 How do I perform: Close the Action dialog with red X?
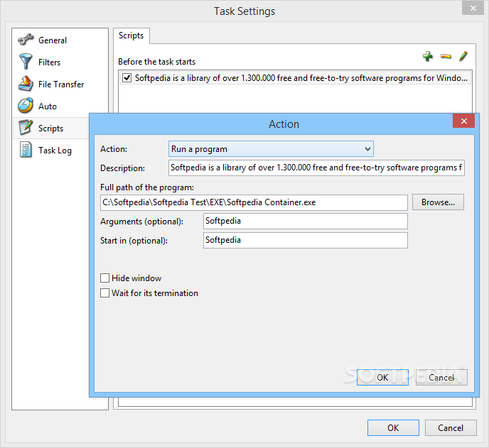[x=463, y=121]
